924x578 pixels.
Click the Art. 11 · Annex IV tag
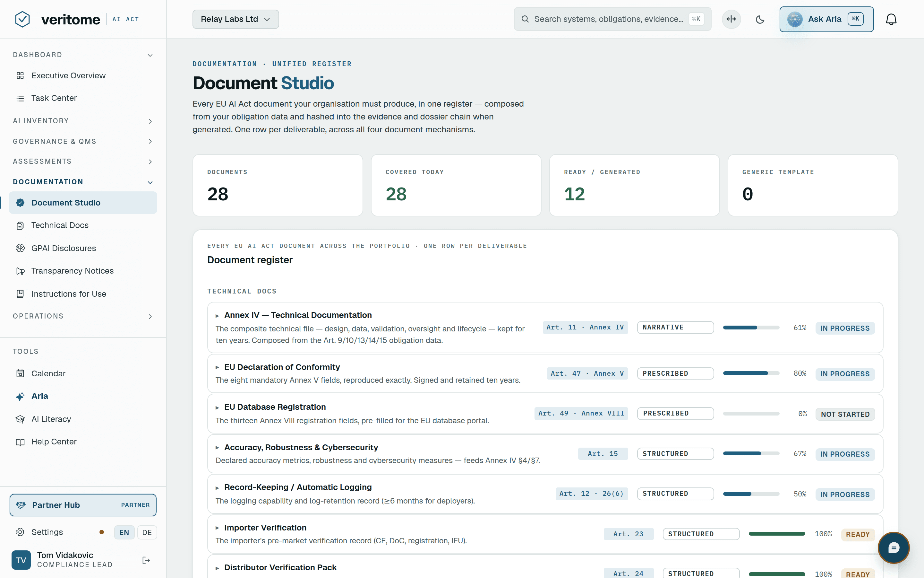click(585, 328)
